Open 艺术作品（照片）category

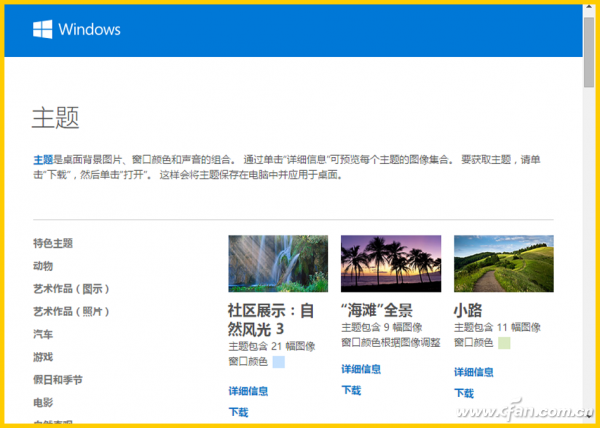click(71, 311)
